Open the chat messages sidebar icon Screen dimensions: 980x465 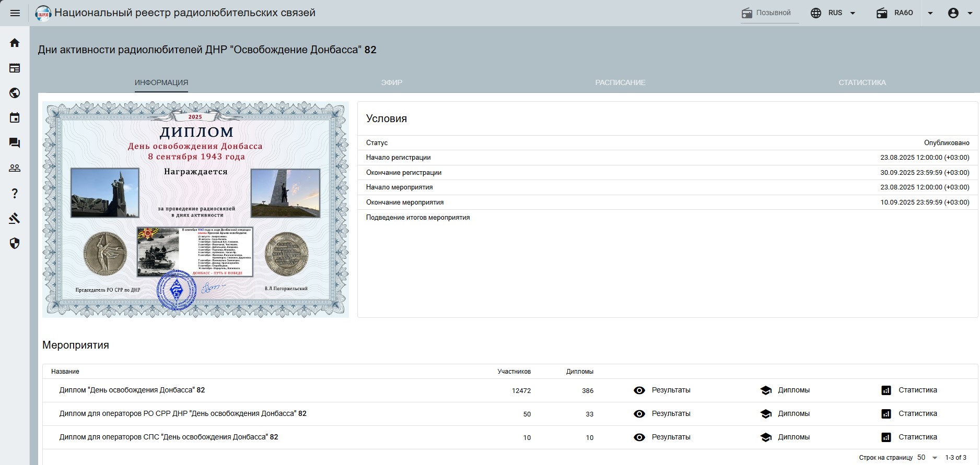tap(15, 143)
